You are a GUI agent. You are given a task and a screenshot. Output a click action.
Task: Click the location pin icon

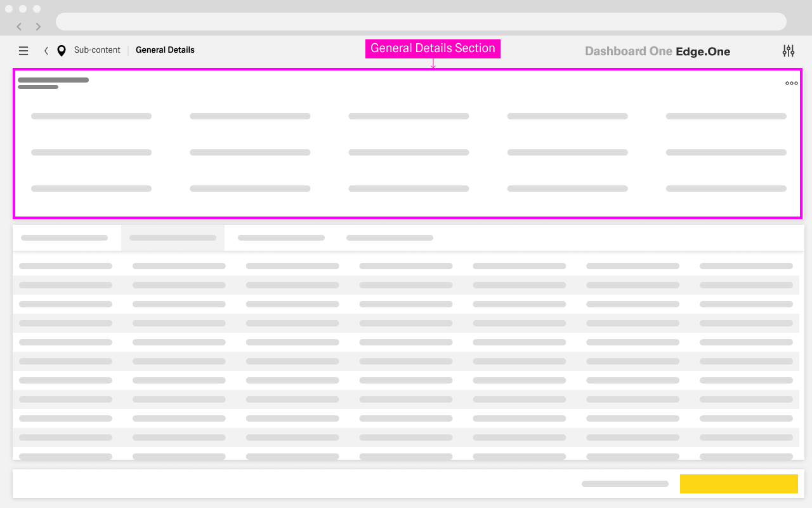[x=62, y=51]
